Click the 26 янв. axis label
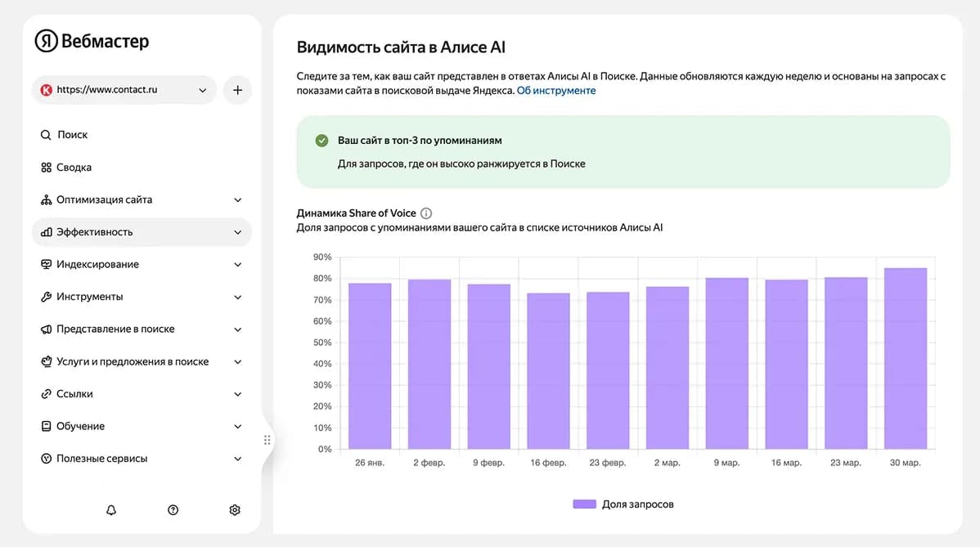The width and height of the screenshot is (980, 547). tap(370, 463)
